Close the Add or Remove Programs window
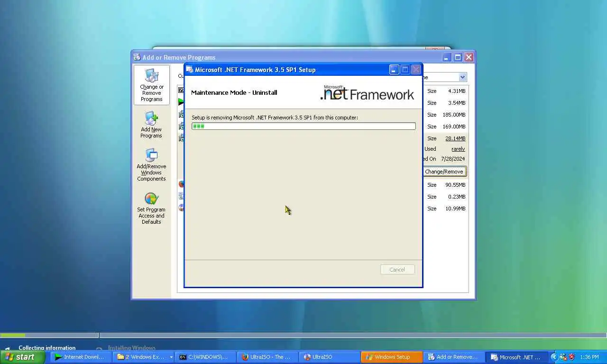This screenshot has width=607, height=364. point(469,57)
